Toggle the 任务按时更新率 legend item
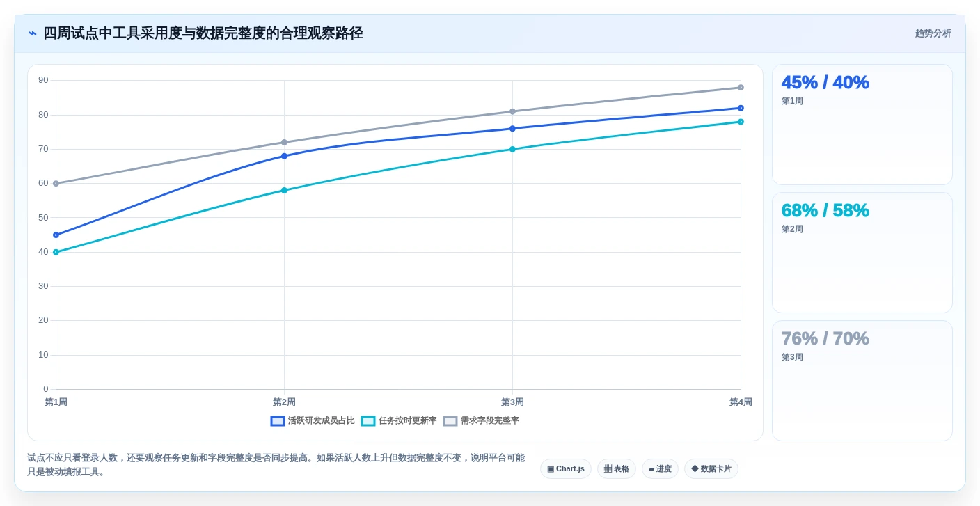The height and width of the screenshot is (506, 980). coord(399,421)
